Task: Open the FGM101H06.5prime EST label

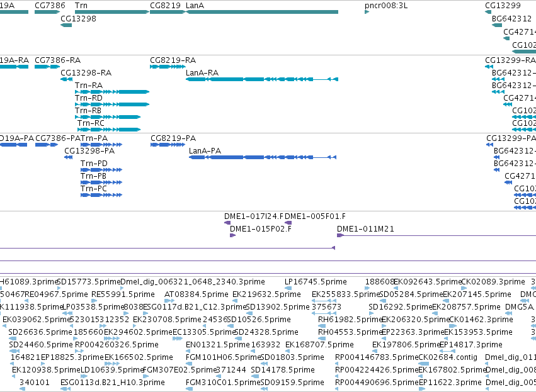Action: point(223,358)
